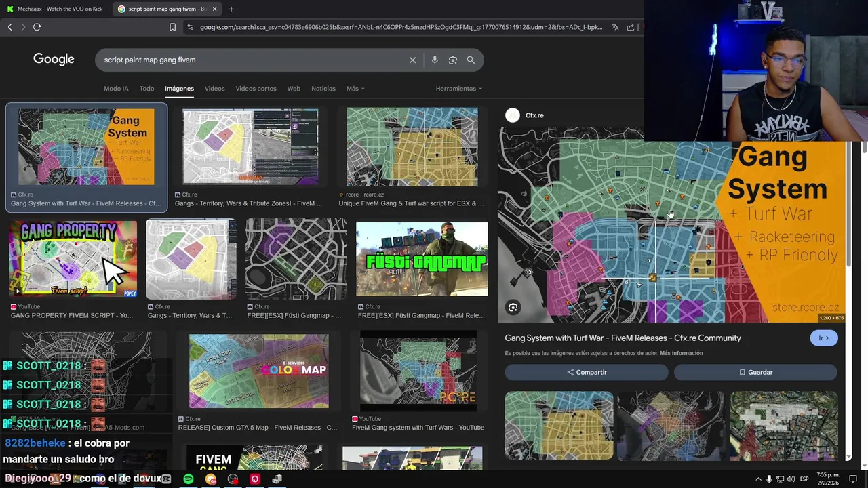This screenshot has height=488, width=868.
Task: Open Spotify from the taskbar
Action: [189, 479]
